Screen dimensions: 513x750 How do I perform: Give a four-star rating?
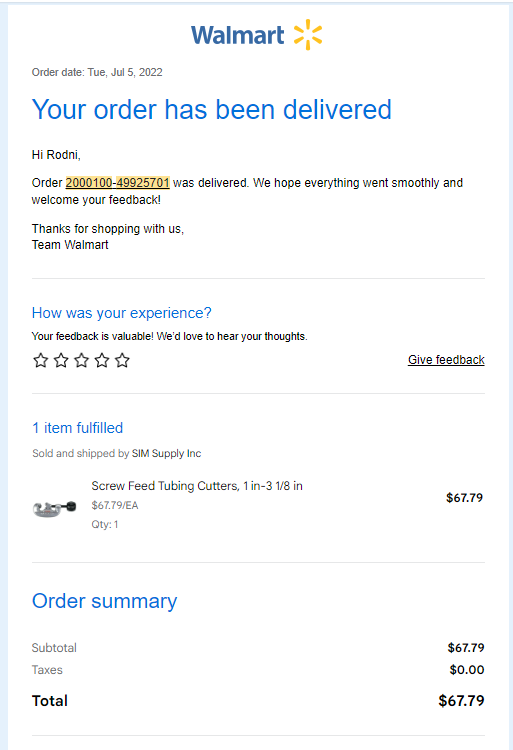tap(102, 360)
